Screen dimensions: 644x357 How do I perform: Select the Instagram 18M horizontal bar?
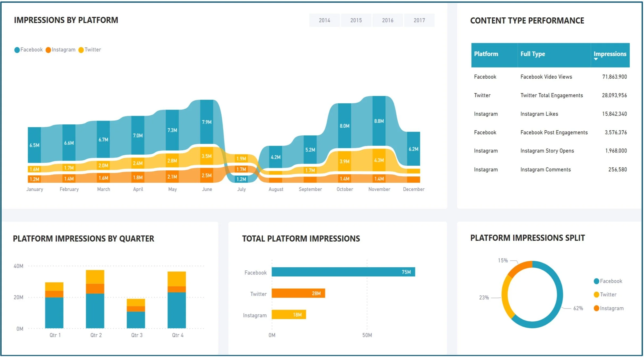[289, 315]
